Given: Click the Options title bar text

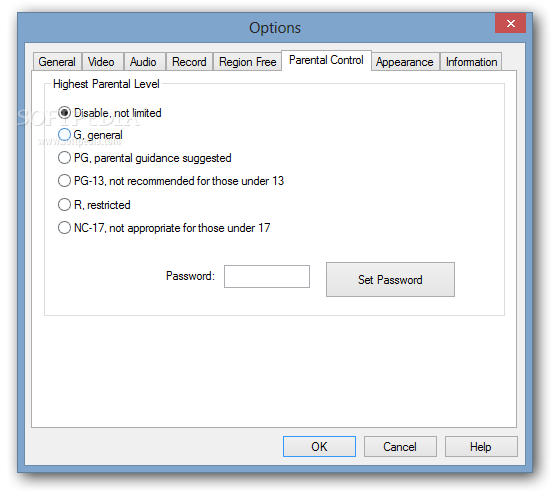Looking at the screenshot, I should (x=275, y=28).
